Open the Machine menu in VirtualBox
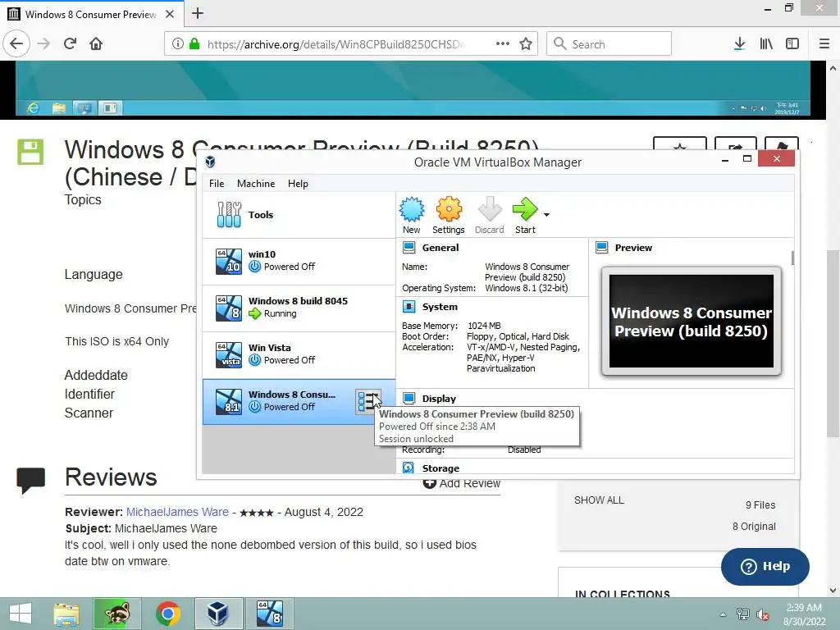Image resolution: width=840 pixels, height=630 pixels. pos(256,183)
